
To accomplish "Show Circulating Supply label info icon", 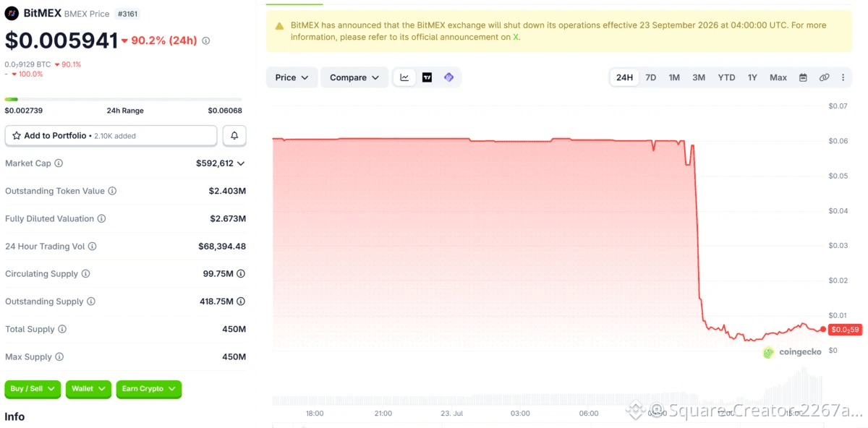I will 85,274.
